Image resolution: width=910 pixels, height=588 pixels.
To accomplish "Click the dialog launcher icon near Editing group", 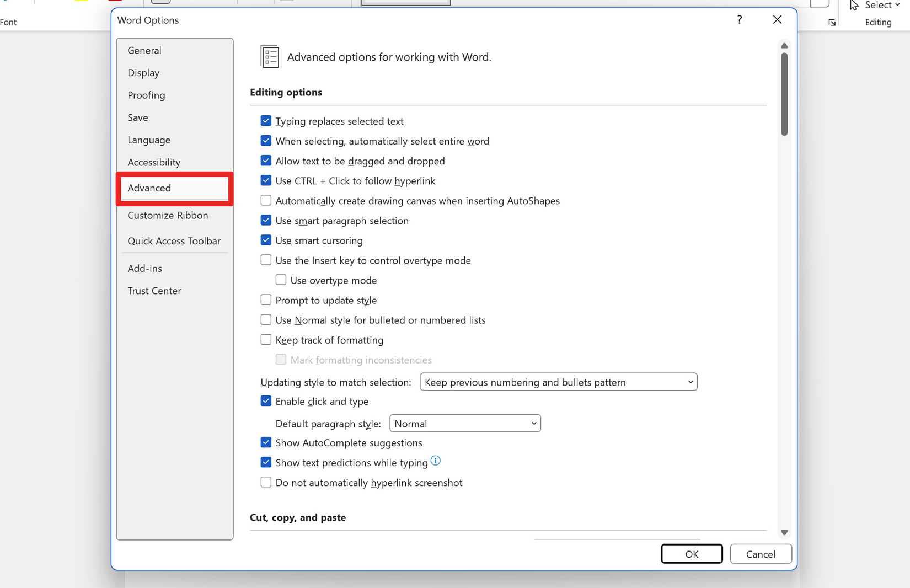I will pyautogui.click(x=832, y=23).
